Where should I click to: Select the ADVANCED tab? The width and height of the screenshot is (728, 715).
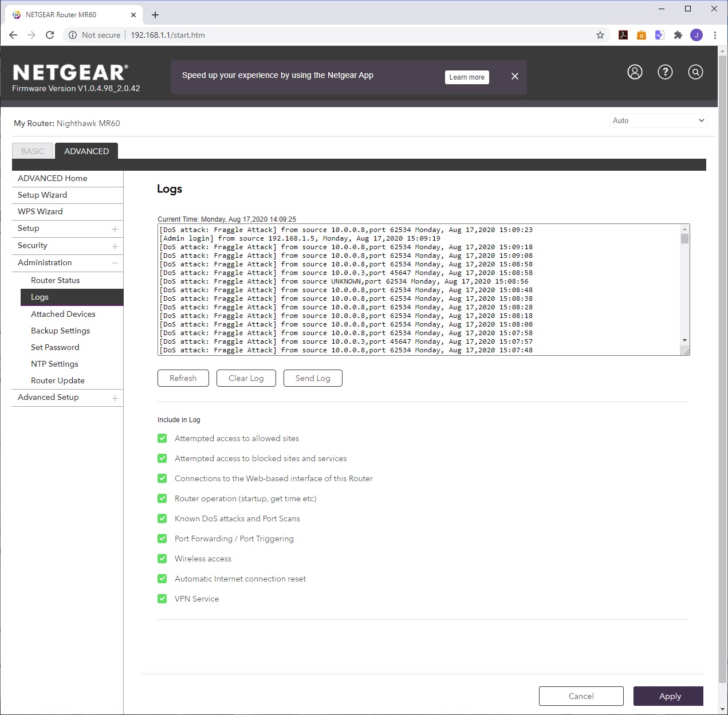point(86,151)
